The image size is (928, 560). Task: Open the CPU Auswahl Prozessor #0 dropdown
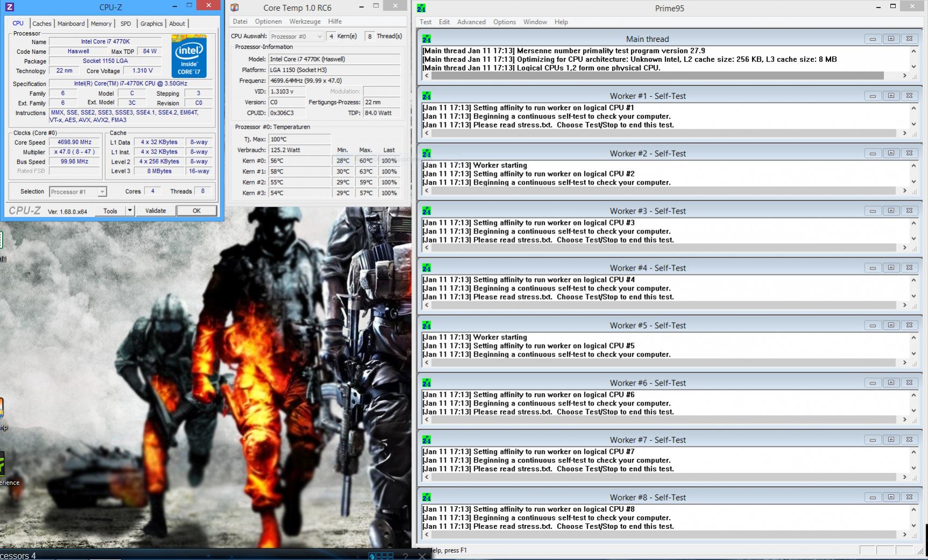[x=297, y=36]
